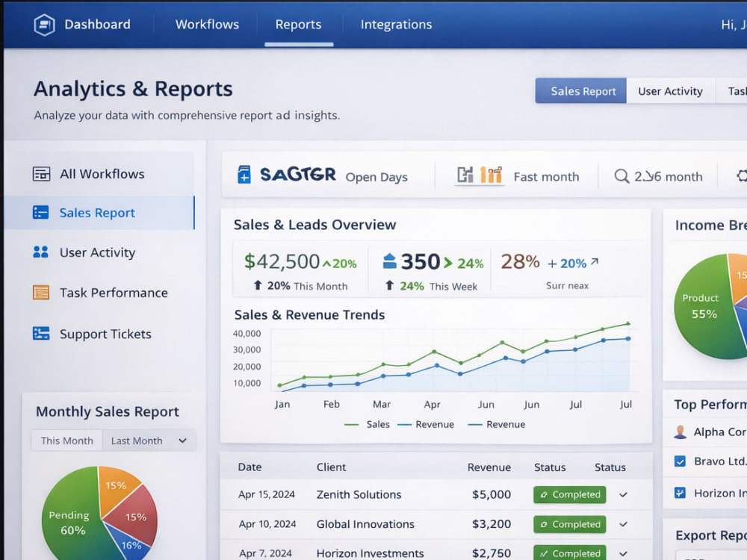Select the Last Month tab

pyautogui.click(x=137, y=441)
